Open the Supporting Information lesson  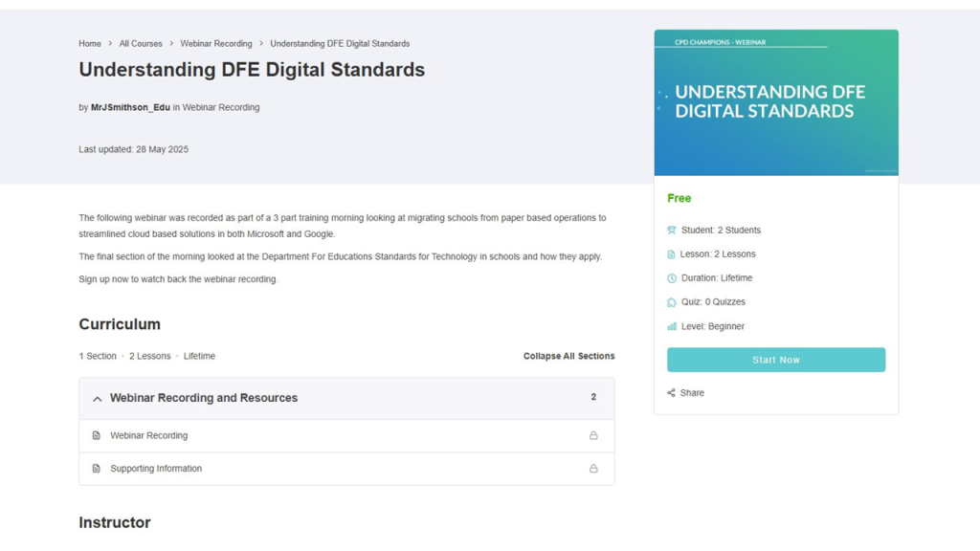coord(156,469)
